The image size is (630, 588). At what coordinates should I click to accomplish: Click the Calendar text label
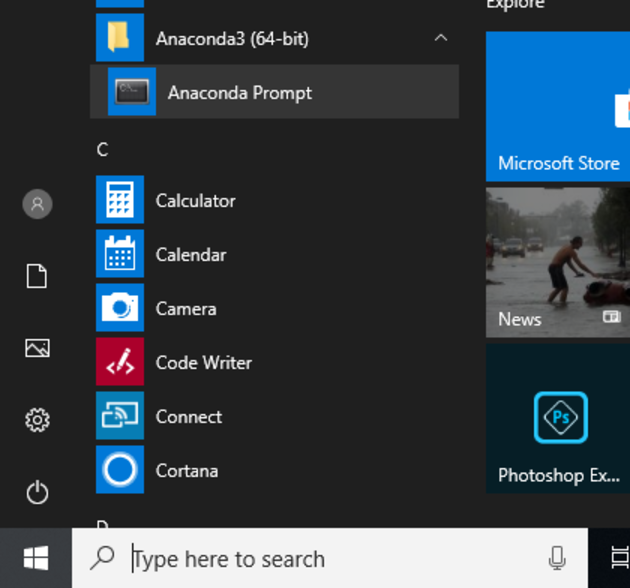pyautogui.click(x=191, y=255)
